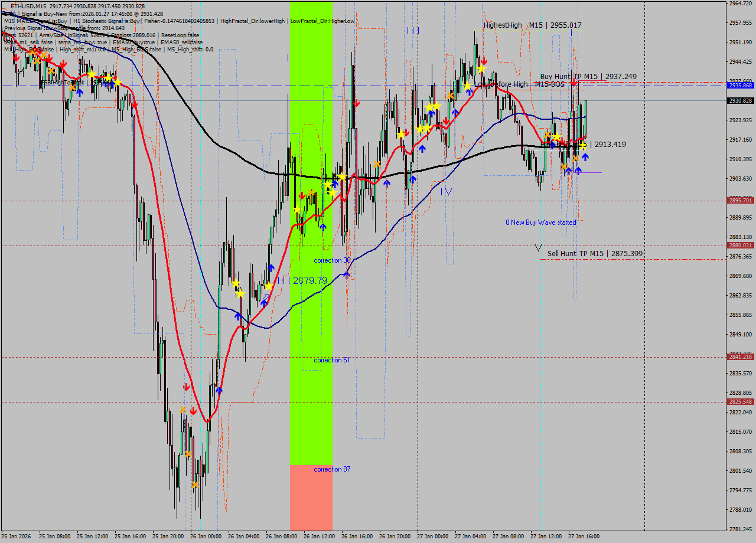The image size is (756, 543).
Task: Click the Sell Hunt TP M15 2875.399 label
Action: coord(595,254)
